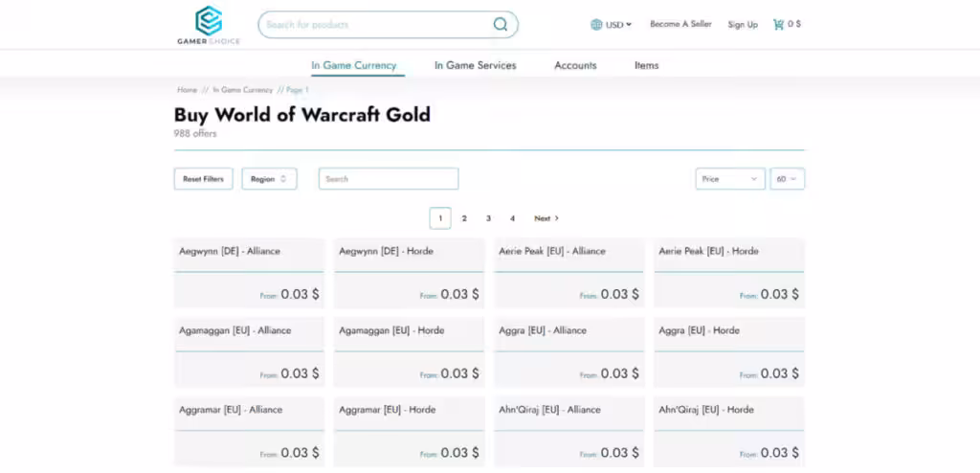Image resolution: width=980 pixels, height=473 pixels.
Task: Switch to In Game Services tab
Action: (475, 65)
